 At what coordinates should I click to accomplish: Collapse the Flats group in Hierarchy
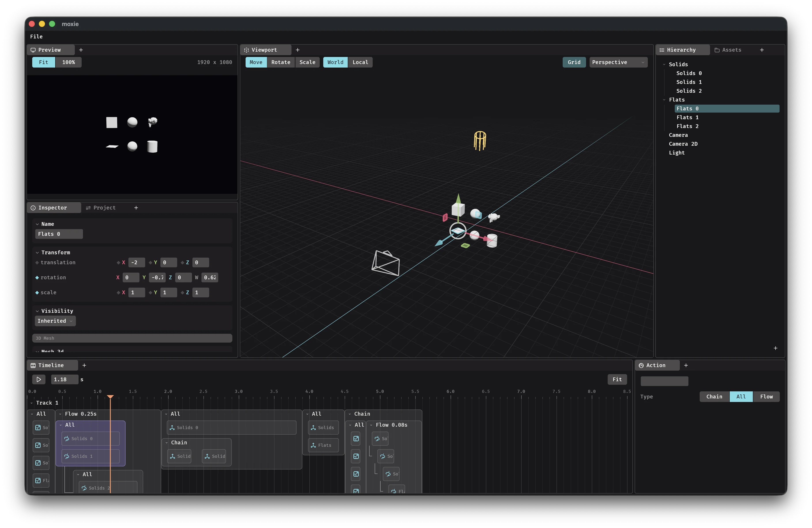(x=664, y=100)
